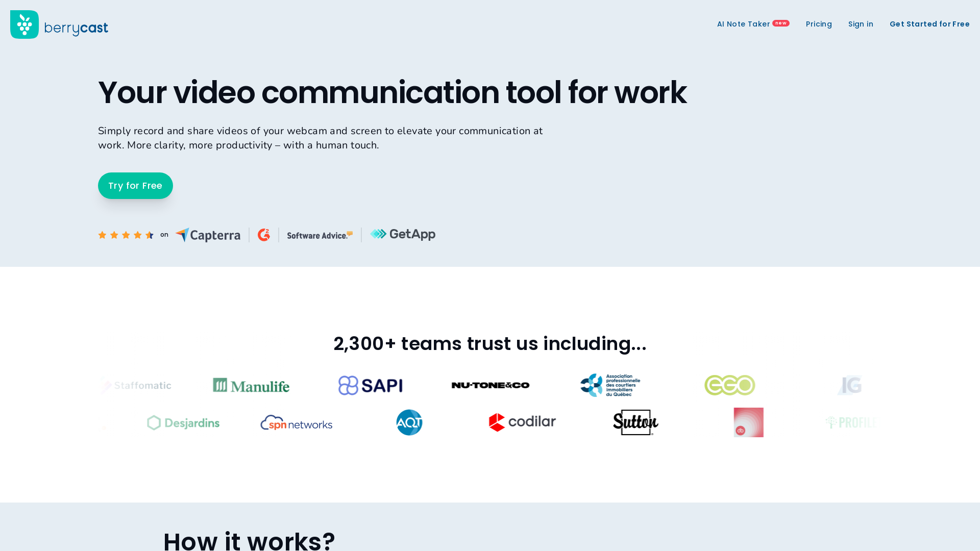The image size is (980, 551).
Task: Click the Desjardins logo
Action: click(x=183, y=422)
